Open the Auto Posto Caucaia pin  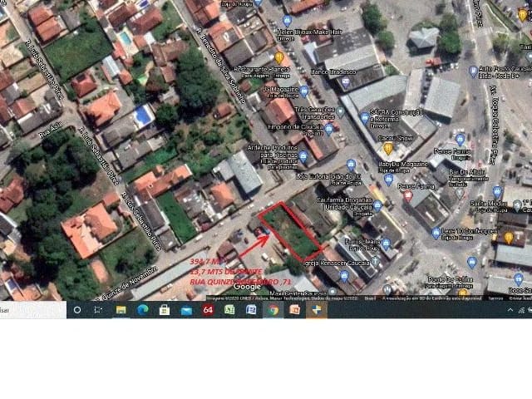click(x=473, y=71)
